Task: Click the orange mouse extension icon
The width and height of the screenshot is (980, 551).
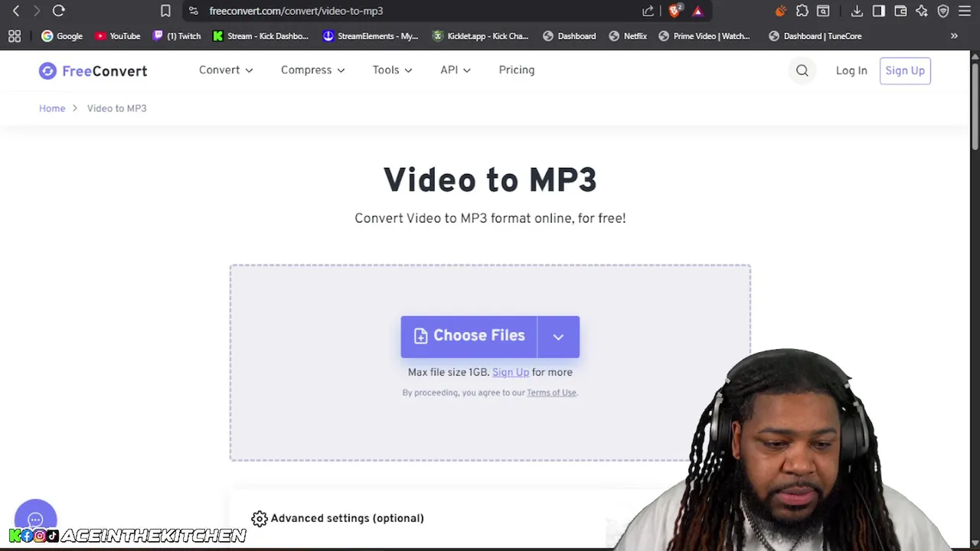Action: tap(780, 11)
